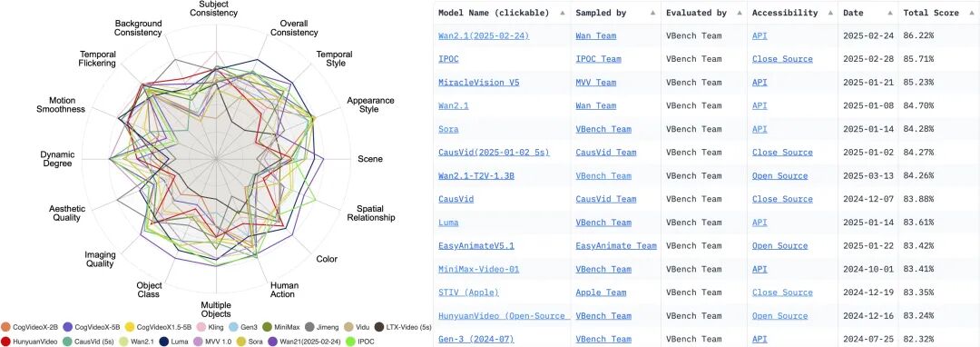Open the CausVid(2025-01-02 5s) model link
Viewport: 980px width, 347px height.
(494, 152)
